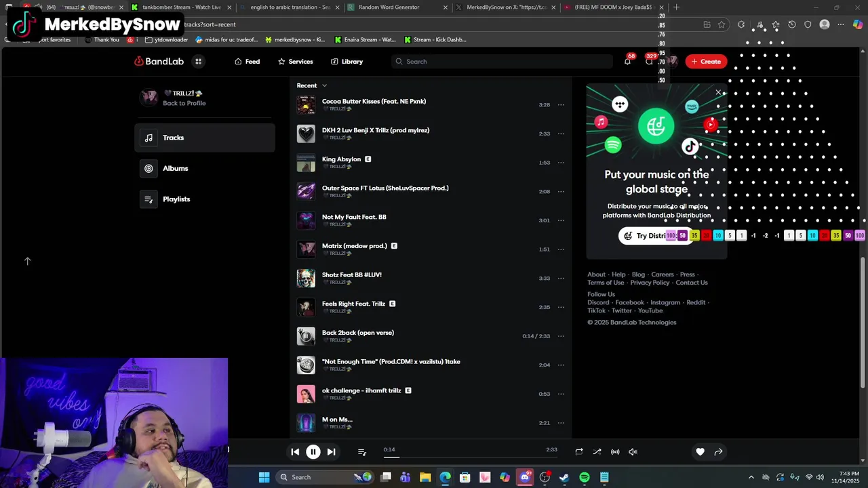Open more options for Not My Fault

561,221
